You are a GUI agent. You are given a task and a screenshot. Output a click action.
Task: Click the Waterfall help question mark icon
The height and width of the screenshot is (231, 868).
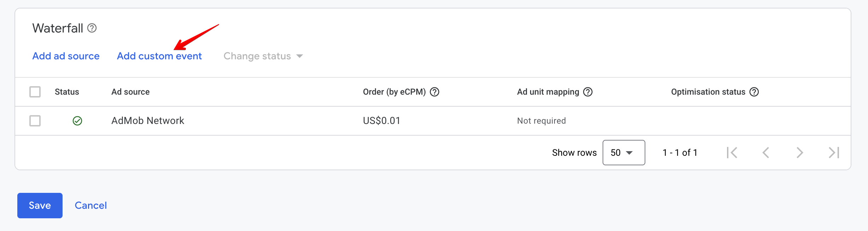[92, 28]
